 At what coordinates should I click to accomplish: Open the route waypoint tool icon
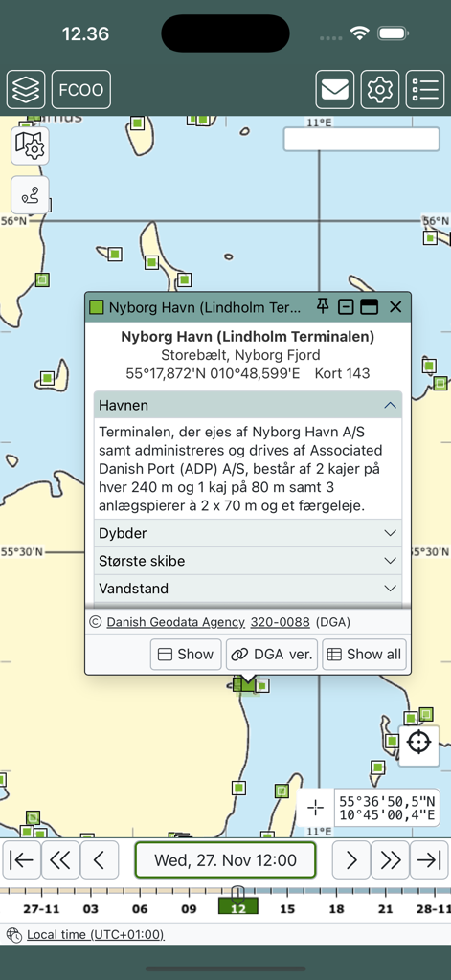click(30, 195)
